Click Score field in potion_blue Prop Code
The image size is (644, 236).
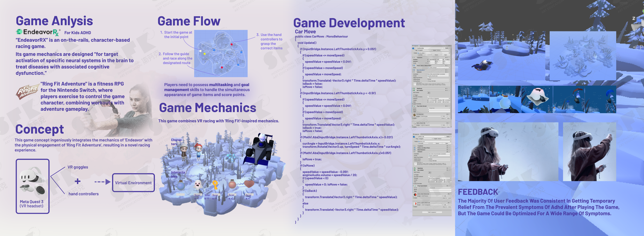tap(439, 110)
